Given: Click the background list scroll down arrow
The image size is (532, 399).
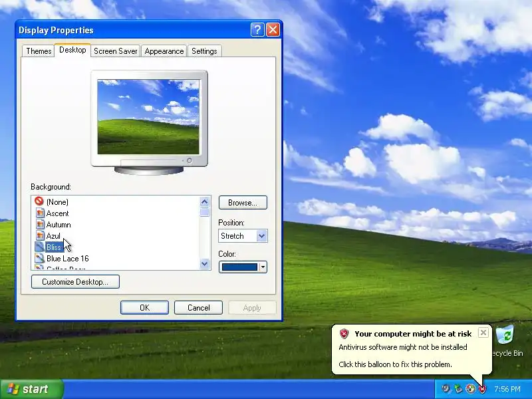Looking at the screenshot, I should coord(204,263).
